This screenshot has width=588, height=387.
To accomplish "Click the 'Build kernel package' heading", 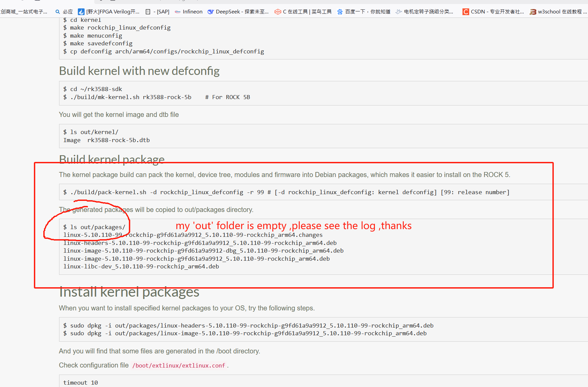I will tap(112, 159).
